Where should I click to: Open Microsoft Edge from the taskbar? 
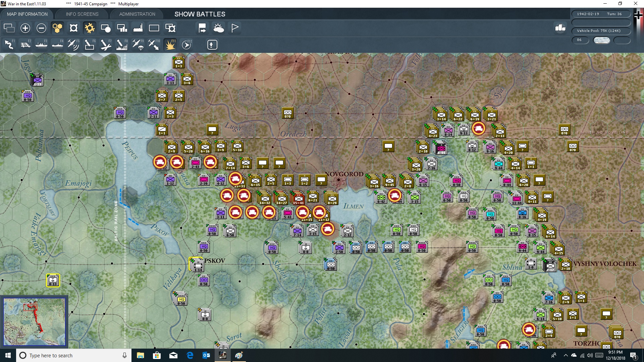click(190, 355)
